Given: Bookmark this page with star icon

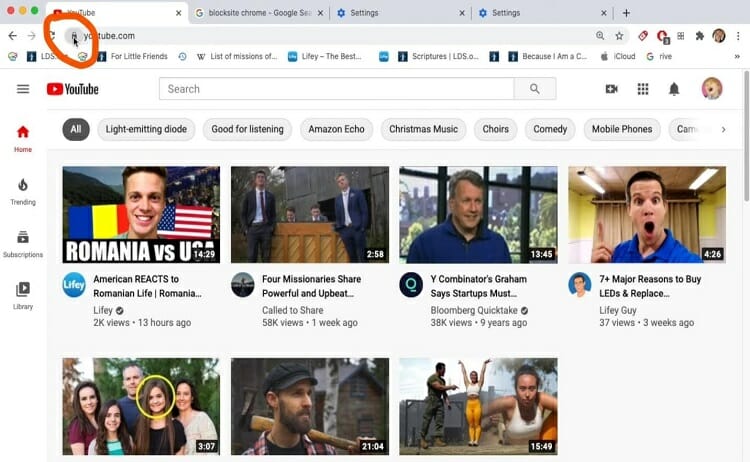Looking at the screenshot, I should (x=619, y=36).
